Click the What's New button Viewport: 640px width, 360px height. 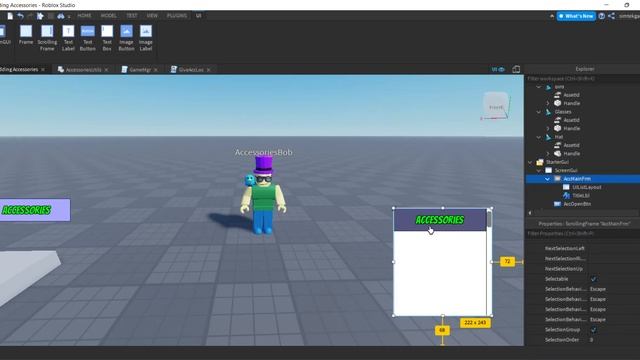point(576,16)
